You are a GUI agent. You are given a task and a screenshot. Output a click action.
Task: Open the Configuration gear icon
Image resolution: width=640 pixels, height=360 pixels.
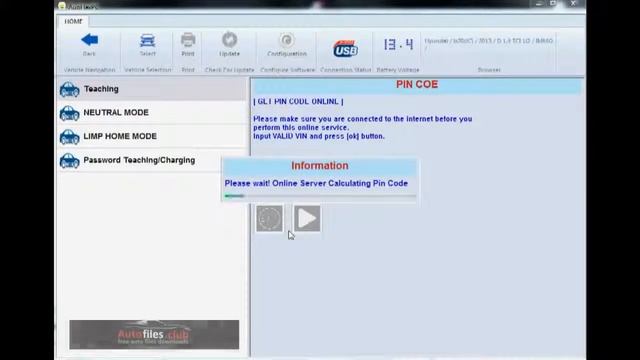(x=287, y=40)
